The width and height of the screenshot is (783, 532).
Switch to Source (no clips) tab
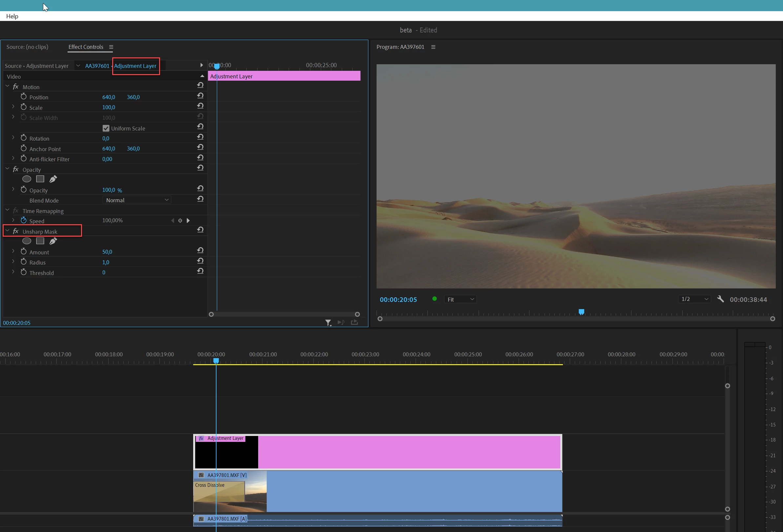27,47
